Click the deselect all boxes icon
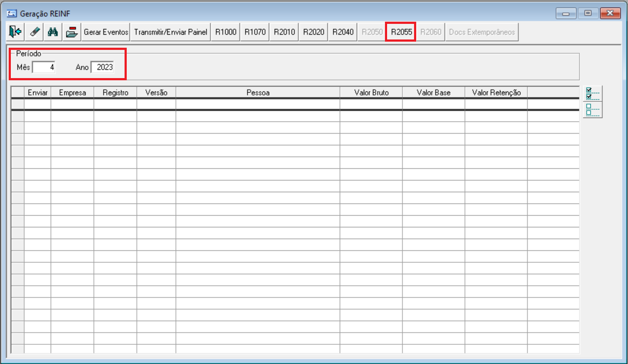628x364 pixels. tap(592, 110)
